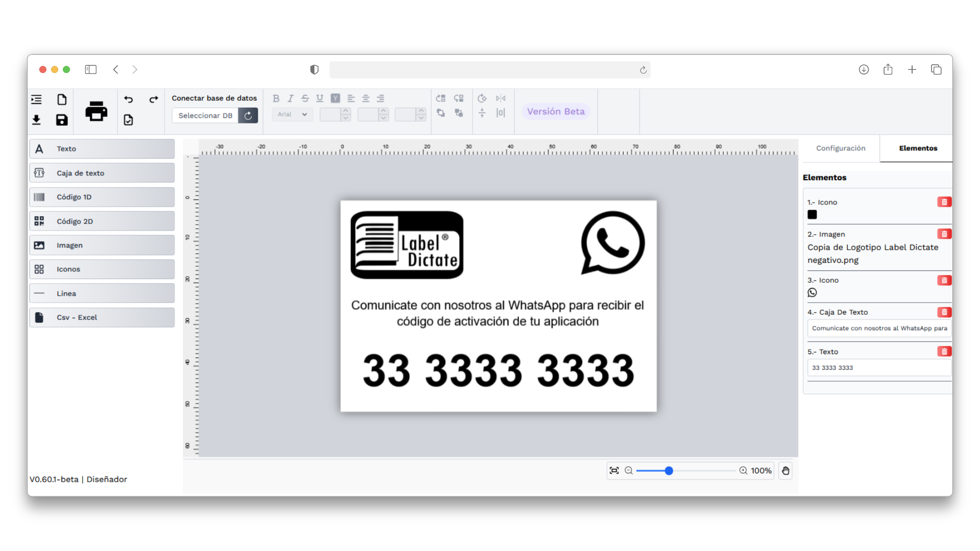Click the download icon in toolbar

36,120
